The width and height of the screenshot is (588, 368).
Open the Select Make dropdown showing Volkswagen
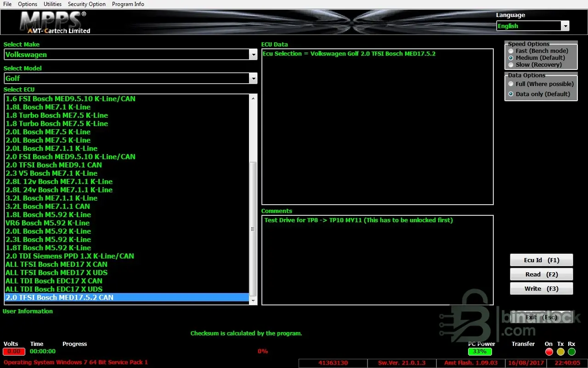coord(130,54)
